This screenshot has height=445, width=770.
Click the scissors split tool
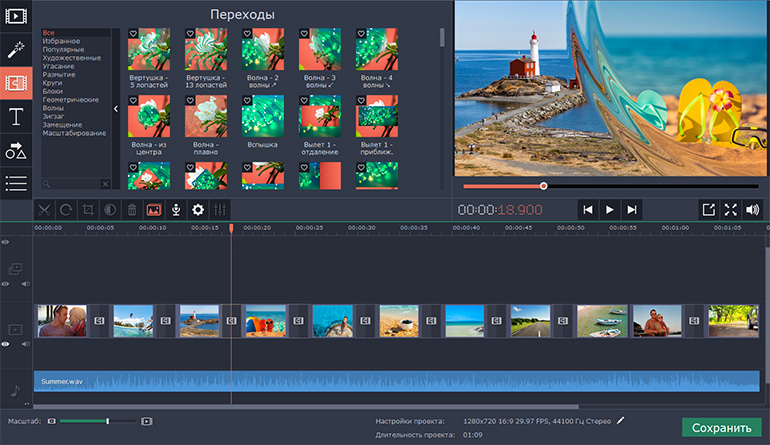pyautogui.click(x=44, y=210)
